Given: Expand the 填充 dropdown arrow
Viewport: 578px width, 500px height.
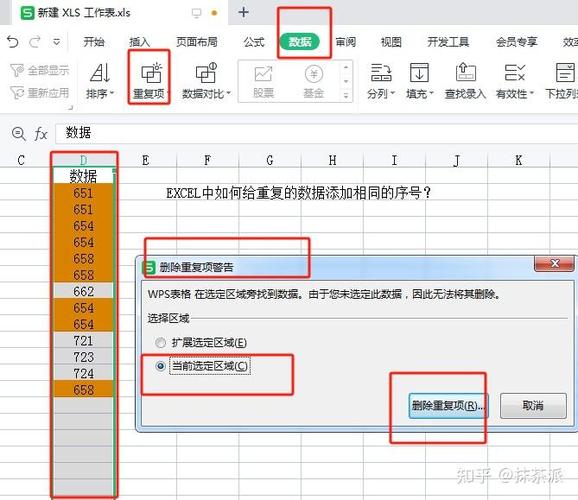Looking at the screenshot, I should tap(431, 93).
